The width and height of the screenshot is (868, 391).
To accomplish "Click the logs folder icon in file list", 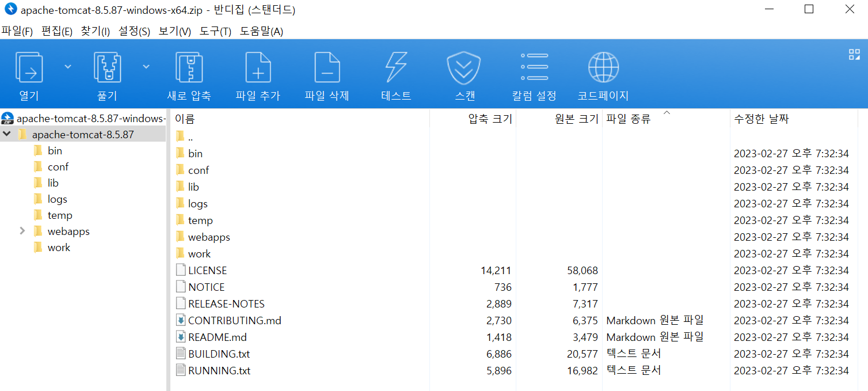I will [181, 203].
